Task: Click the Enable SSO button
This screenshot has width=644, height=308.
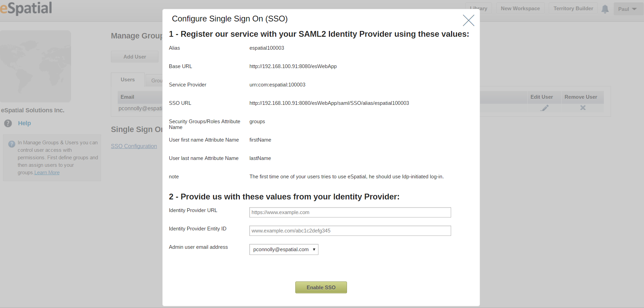Action: [x=321, y=288]
